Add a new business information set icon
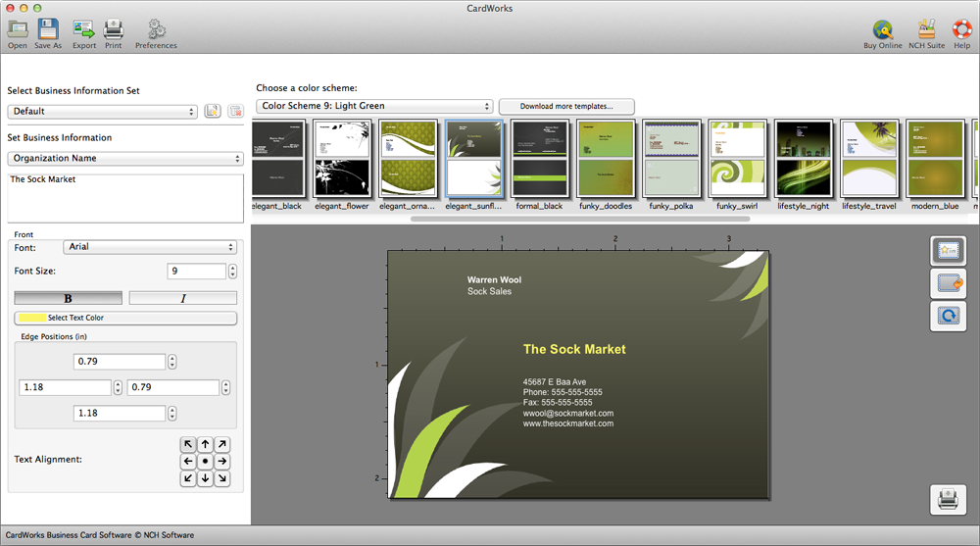Screen dimensions: 980x546 coord(213,112)
